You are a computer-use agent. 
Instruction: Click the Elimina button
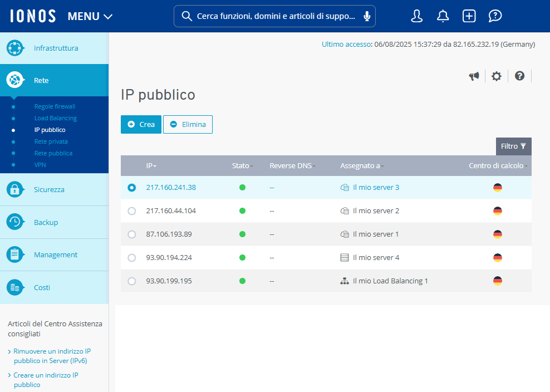tap(188, 124)
